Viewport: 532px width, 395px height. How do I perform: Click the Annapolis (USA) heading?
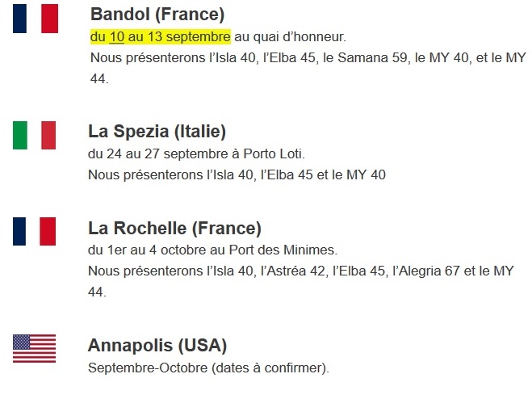157,346
